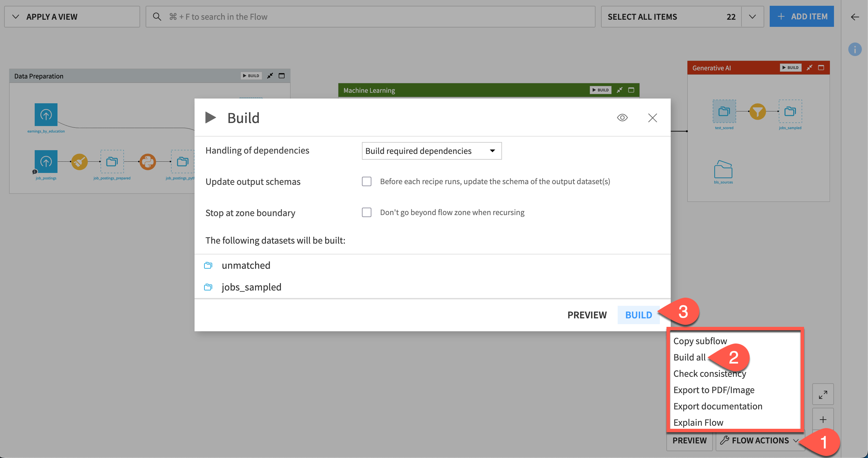Viewport: 868px width, 458px height.
Task: Check Don't go beyond flow zone when recursing
Action: tap(366, 212)
